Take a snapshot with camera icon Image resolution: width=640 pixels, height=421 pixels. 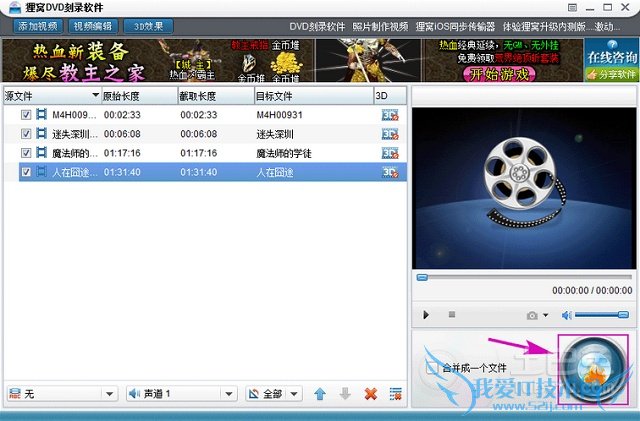(532, 315)
